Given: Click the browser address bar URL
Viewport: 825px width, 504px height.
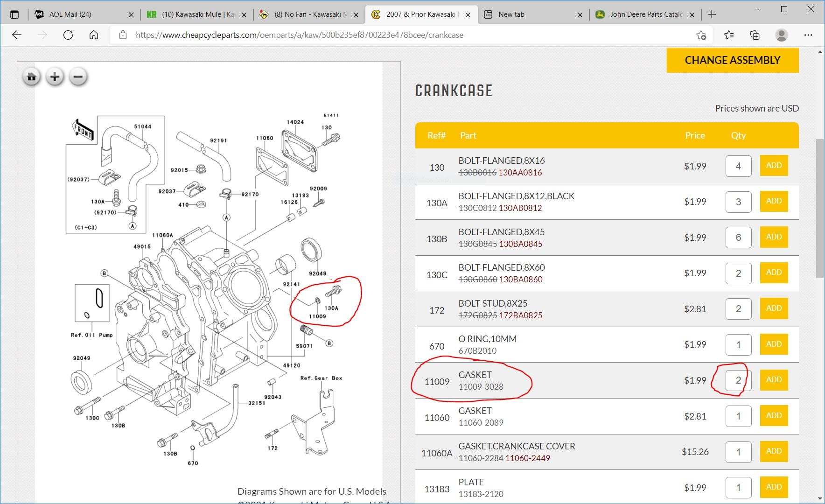Looking at the screenshot, I should coord(300,35).
